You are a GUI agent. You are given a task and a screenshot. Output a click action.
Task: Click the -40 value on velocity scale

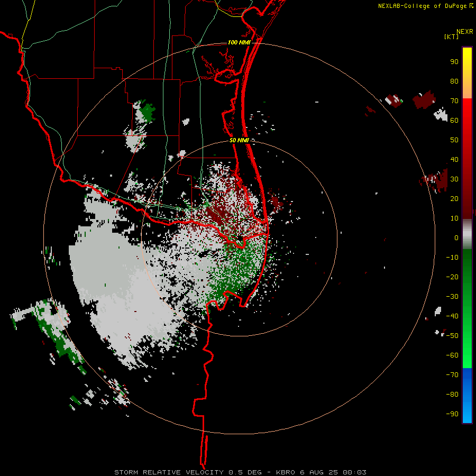click(x=452, y=316)
